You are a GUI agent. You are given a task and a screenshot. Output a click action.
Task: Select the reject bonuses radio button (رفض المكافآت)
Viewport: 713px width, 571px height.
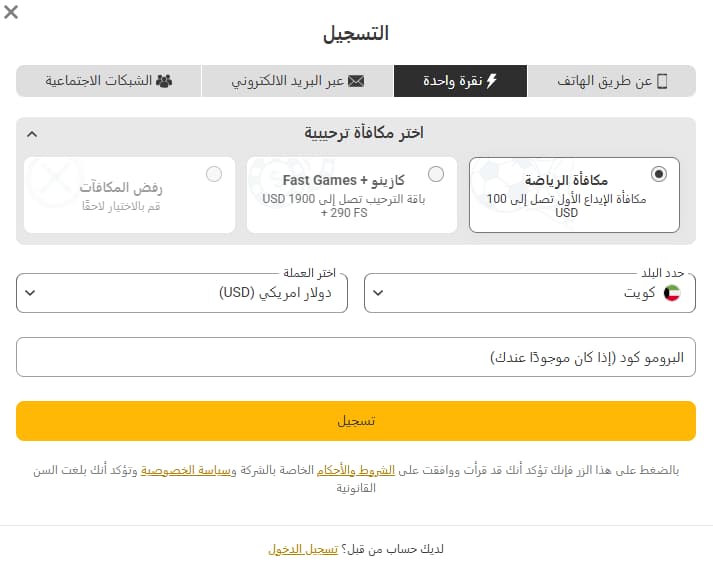click(x=214, y=174)
